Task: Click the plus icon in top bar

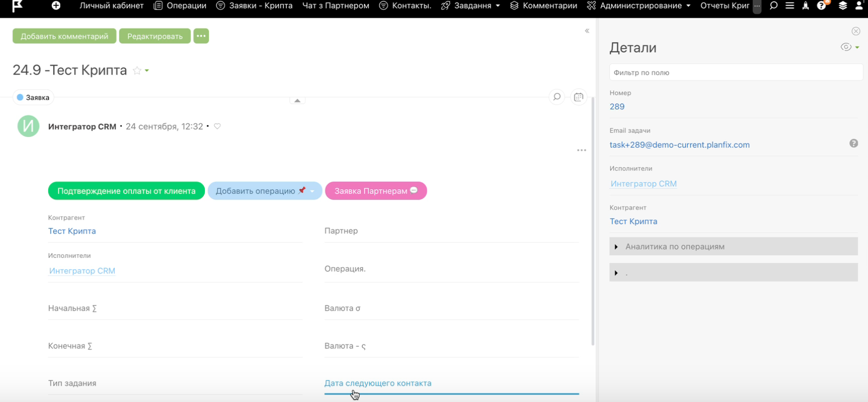Action: [x=56, y=5]
